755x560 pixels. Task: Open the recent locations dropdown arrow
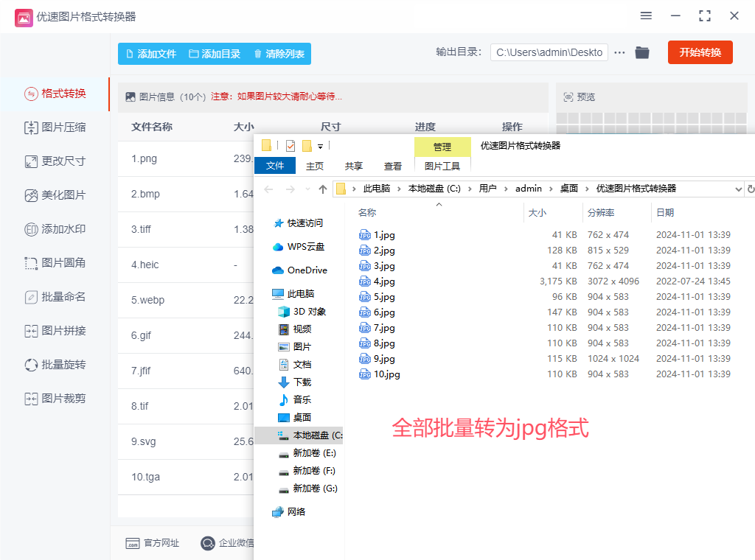[307, 189]
